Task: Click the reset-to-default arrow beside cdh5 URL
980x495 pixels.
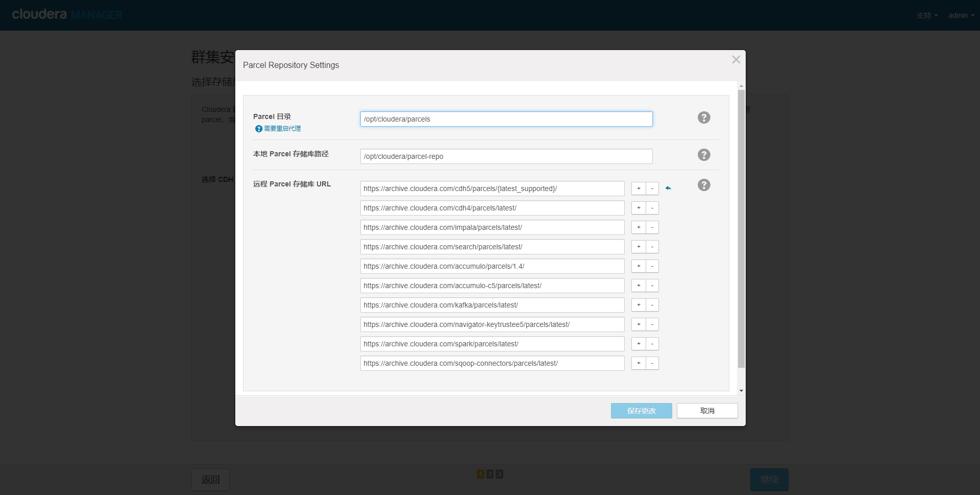Action: coord(668,188)
